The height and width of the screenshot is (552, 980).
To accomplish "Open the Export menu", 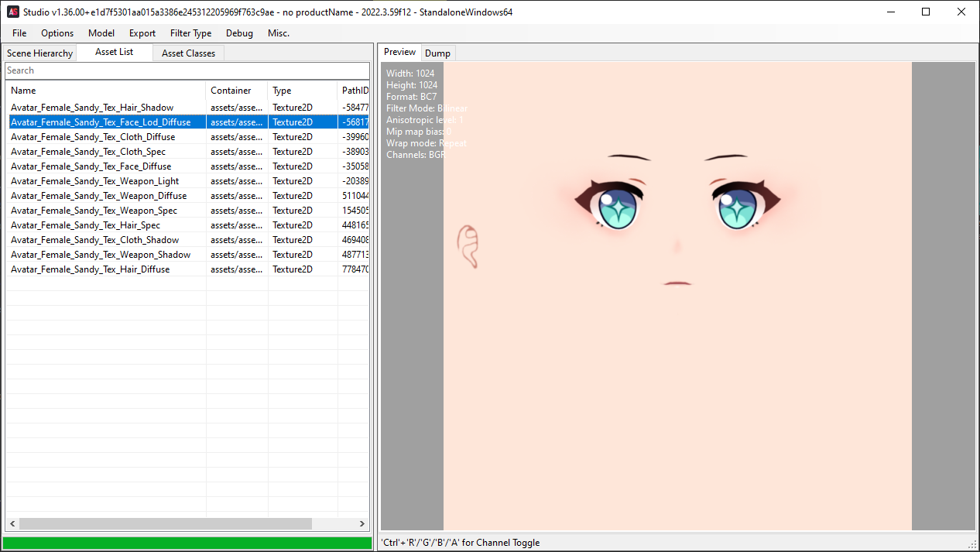I will [142, 33].
